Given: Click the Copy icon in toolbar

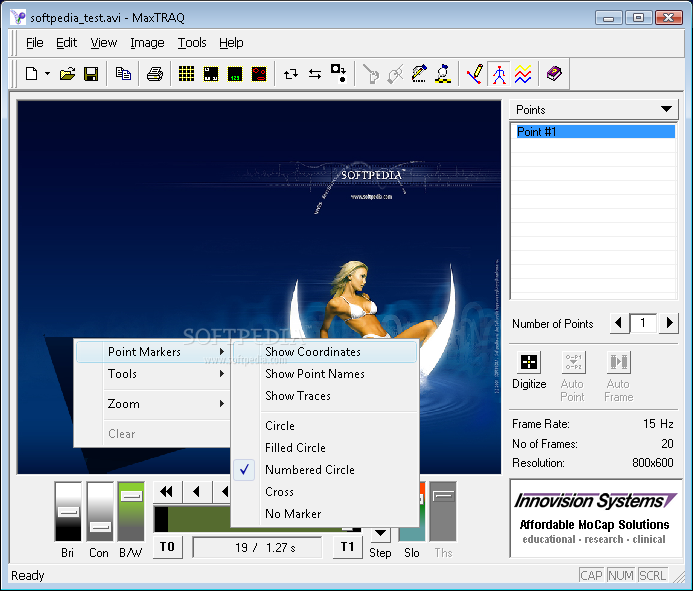Looking at the screenshot, I should [x=123, y=74].
